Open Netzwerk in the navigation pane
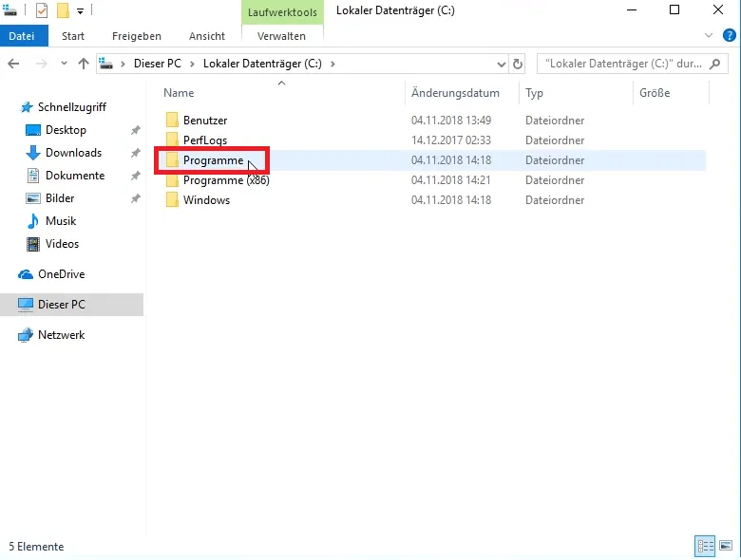 point(61,335)
